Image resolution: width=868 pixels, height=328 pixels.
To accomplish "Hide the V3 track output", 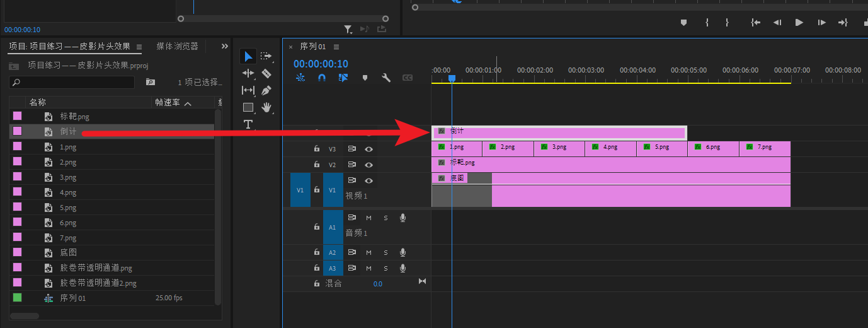I will click(x=369, y=149).
